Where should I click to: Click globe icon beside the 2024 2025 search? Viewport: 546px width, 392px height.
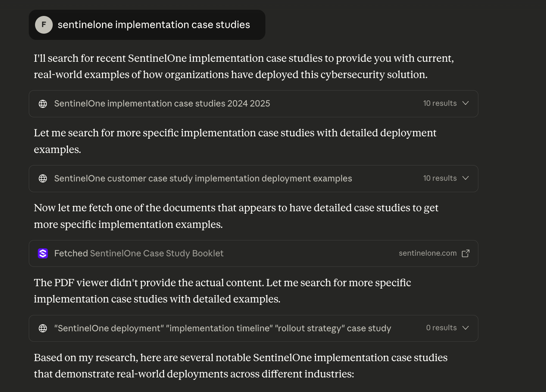43,104
